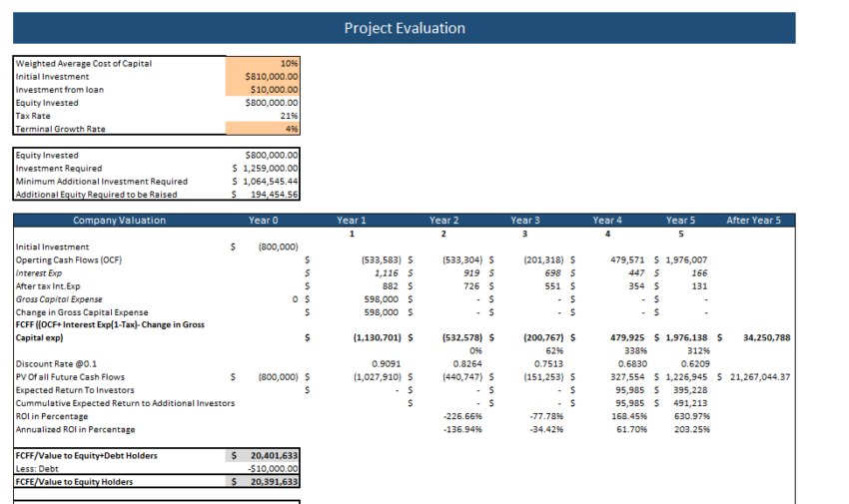Click Year 1 PV value (1,027,910)
Screen dimensions: 849x504
[378, 377]
